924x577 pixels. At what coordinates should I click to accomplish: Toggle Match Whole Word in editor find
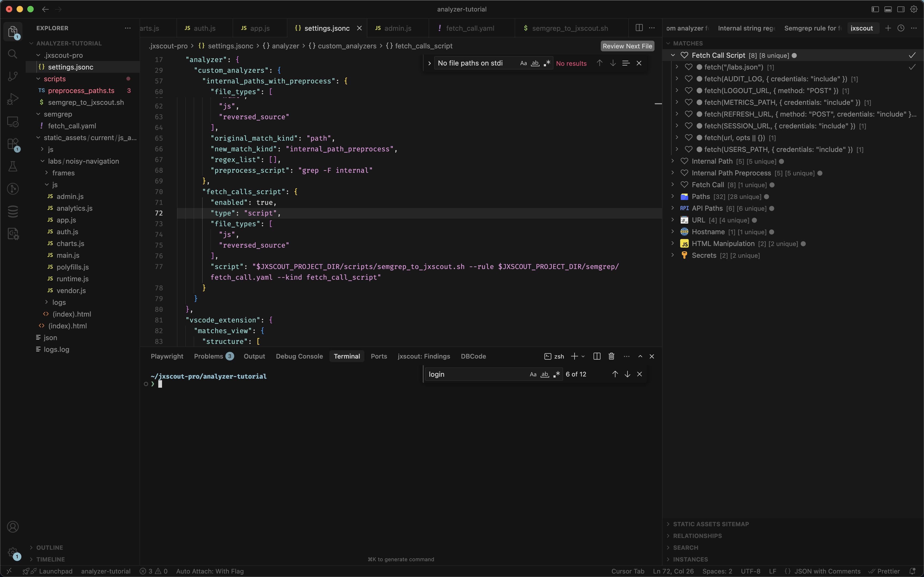[535, 63]
